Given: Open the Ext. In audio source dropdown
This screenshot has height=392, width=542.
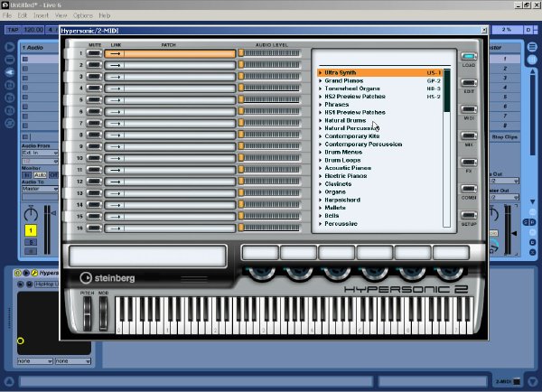Looking at the screenshot, I should [40, 153].
